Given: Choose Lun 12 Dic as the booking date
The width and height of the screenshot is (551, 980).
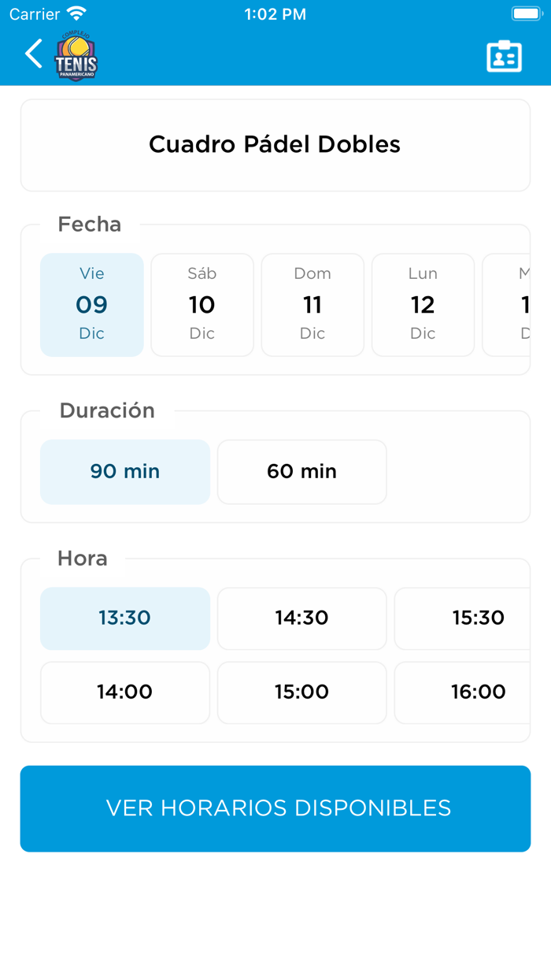Looking at the screenshot, I should (423, 305).
